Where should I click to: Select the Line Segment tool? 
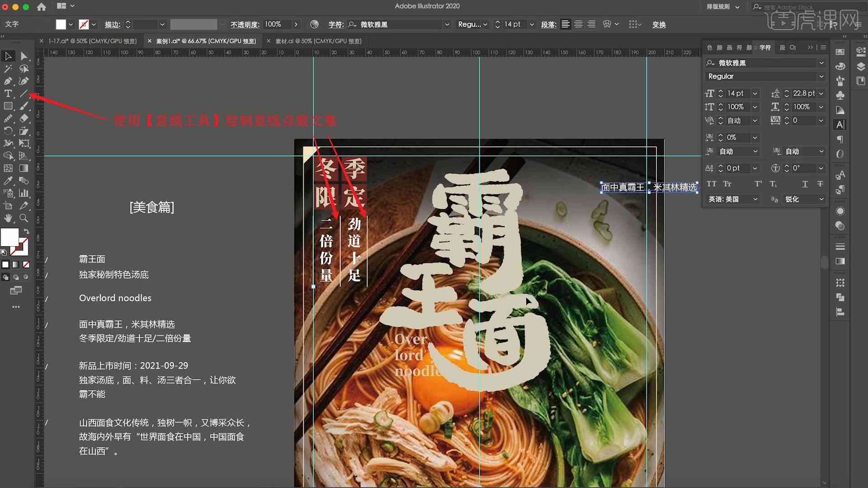[24, 94]
